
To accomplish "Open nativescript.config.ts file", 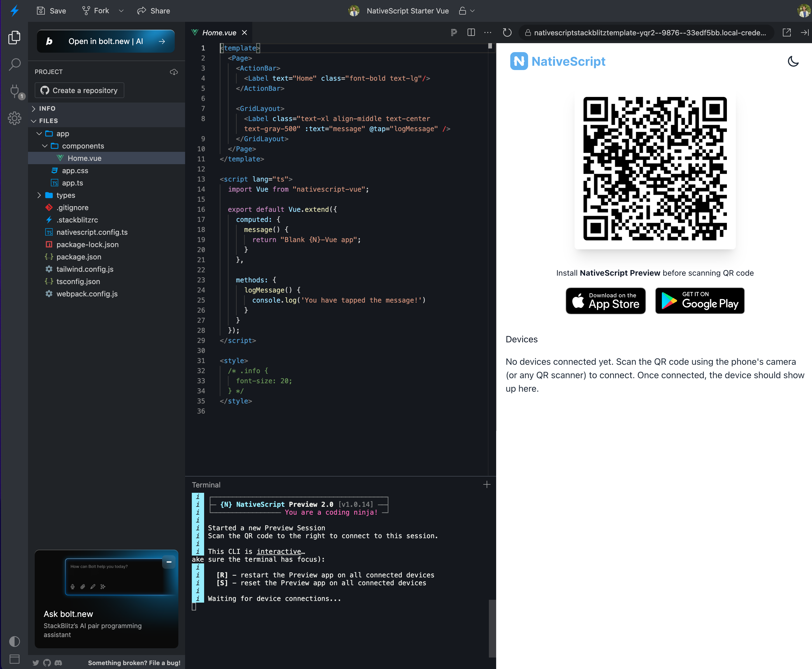I will pyautogui.click(x=106, y=232).
